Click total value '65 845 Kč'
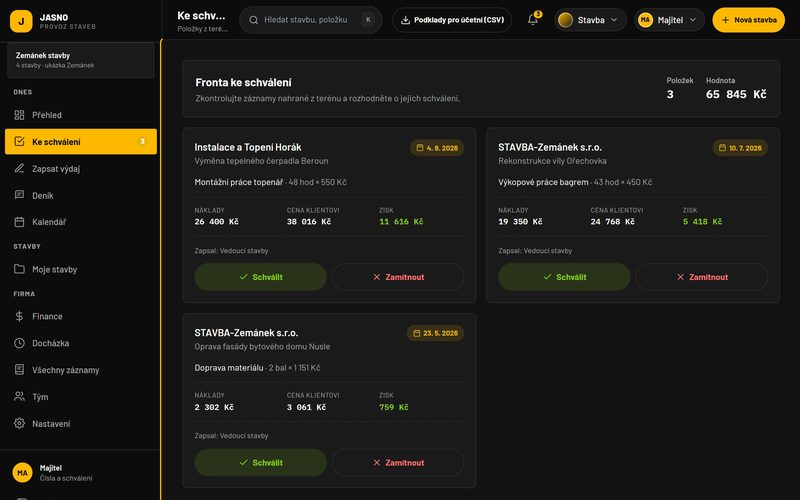This screenshot has height=500, width=800. pyautogui.click(x=736, y=94)
